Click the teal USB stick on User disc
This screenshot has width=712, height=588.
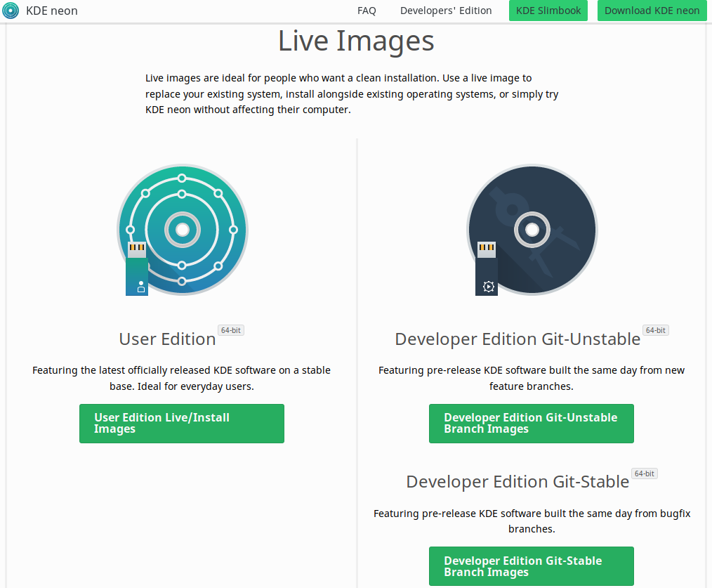pyautogui.click(x=137, y=268)
